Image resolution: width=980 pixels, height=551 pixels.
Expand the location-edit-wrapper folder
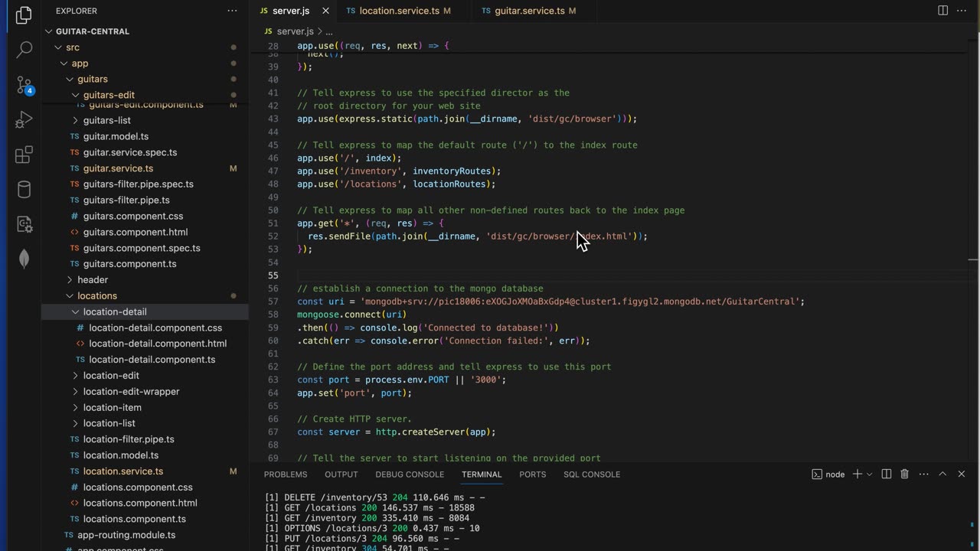pyautogui.click(x=131, y=391)
